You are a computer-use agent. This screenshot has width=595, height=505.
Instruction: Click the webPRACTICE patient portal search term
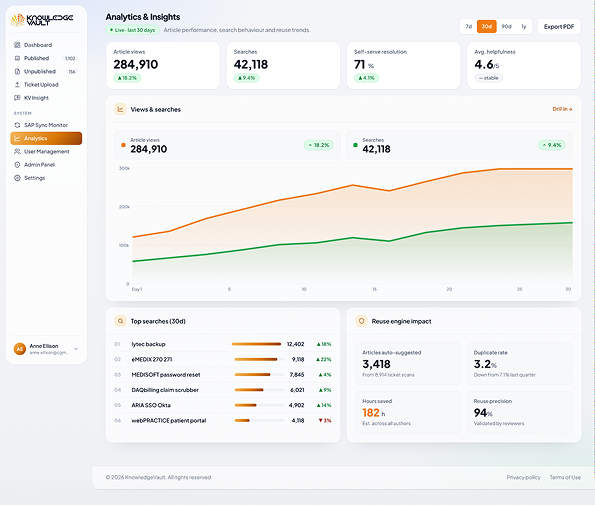[x=169, y=420]
